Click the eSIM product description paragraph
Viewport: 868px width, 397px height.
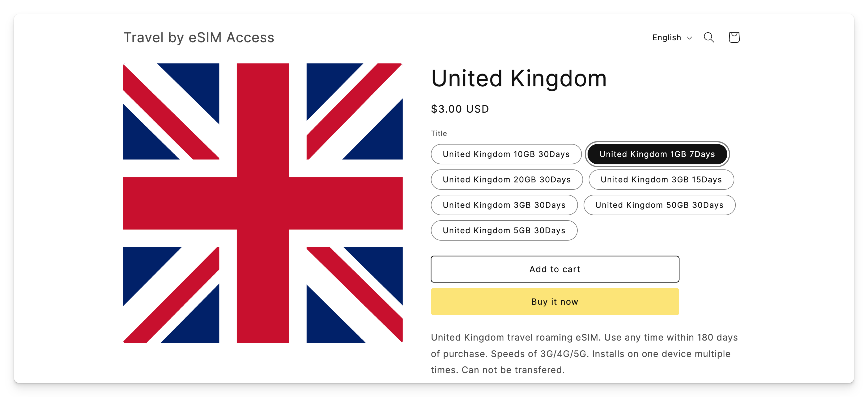584,354
